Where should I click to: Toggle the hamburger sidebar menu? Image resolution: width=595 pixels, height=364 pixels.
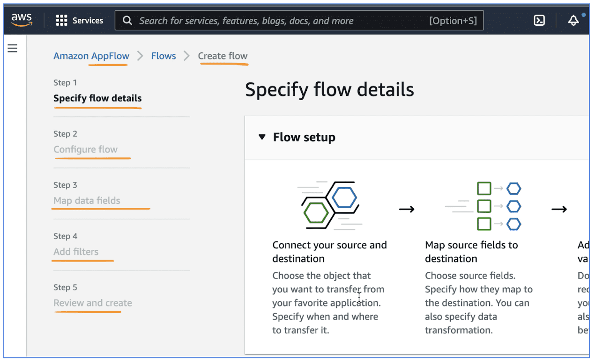[x=12, y=48]
